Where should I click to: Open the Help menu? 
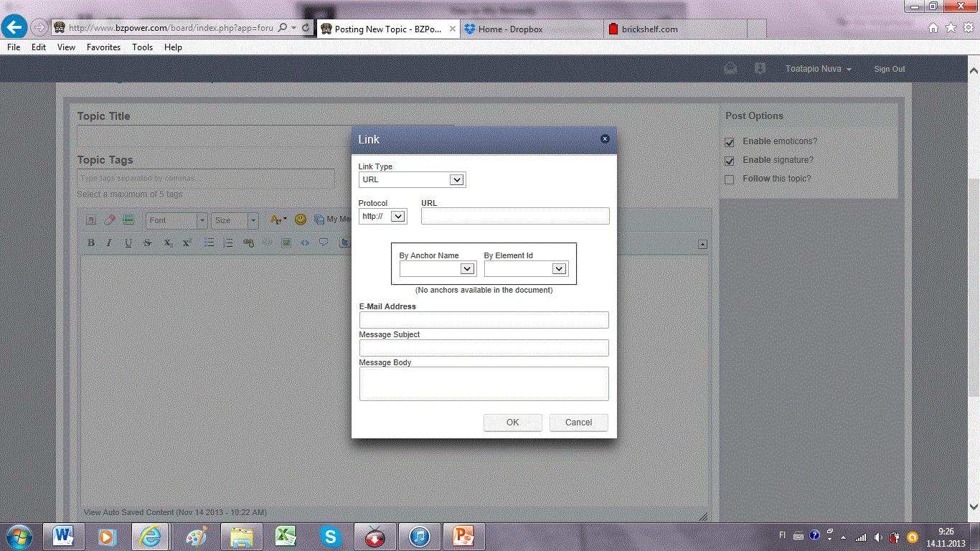(173, 47)
